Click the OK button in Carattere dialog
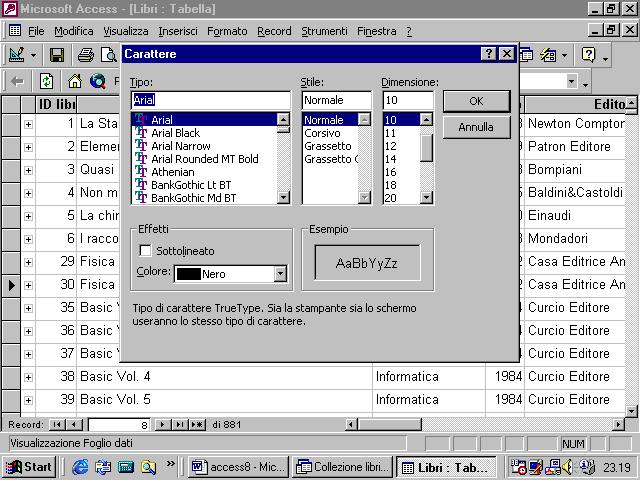Screen dimensions: 640x480 click(476, 101)
